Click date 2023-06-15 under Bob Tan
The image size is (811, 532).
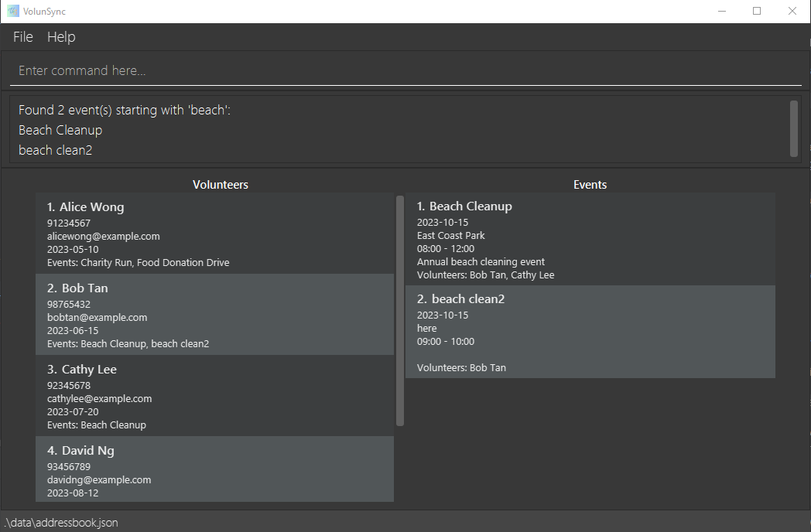click(73, 330)
